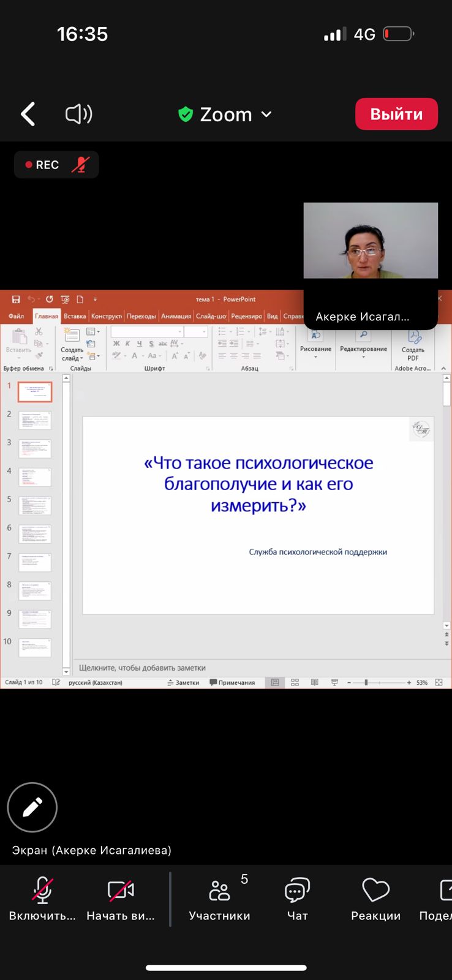
Task: Switch to the Вставка ribbon tab
Action: pos(75,316)
